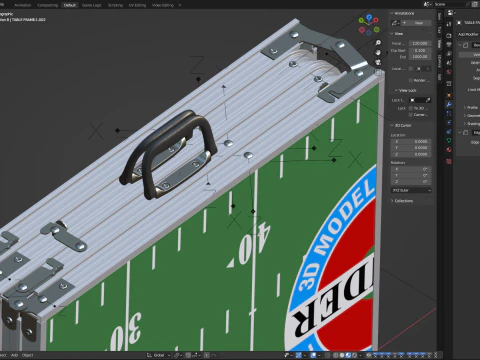Click blue Z axis on navigation gizmo
The image size is (480, 360).
pos(369,17)
